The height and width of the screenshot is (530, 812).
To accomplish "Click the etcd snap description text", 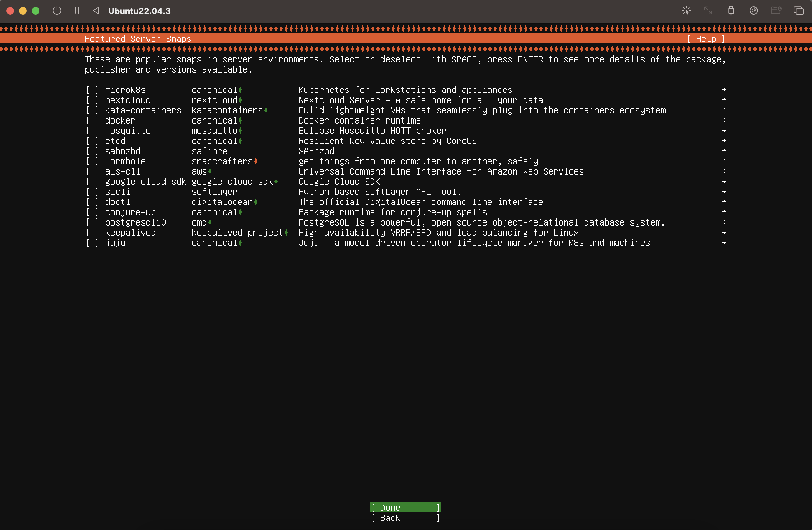I will (387, 141).
